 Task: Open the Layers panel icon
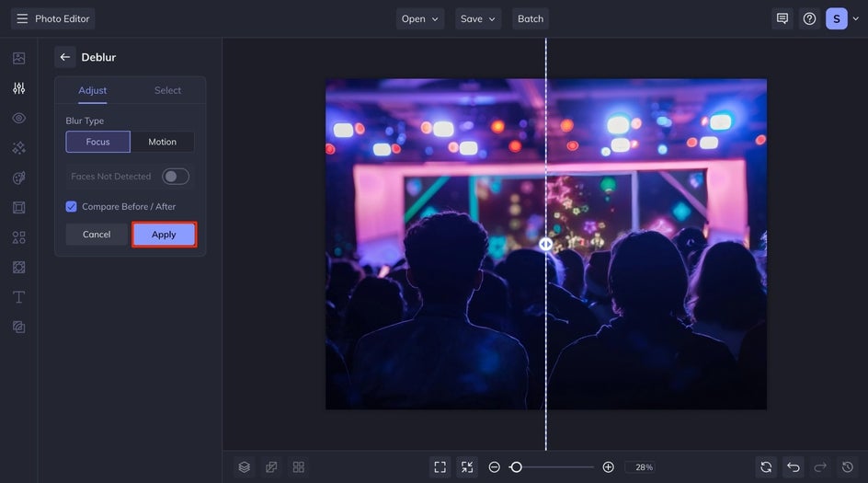(x=245, y=467)
